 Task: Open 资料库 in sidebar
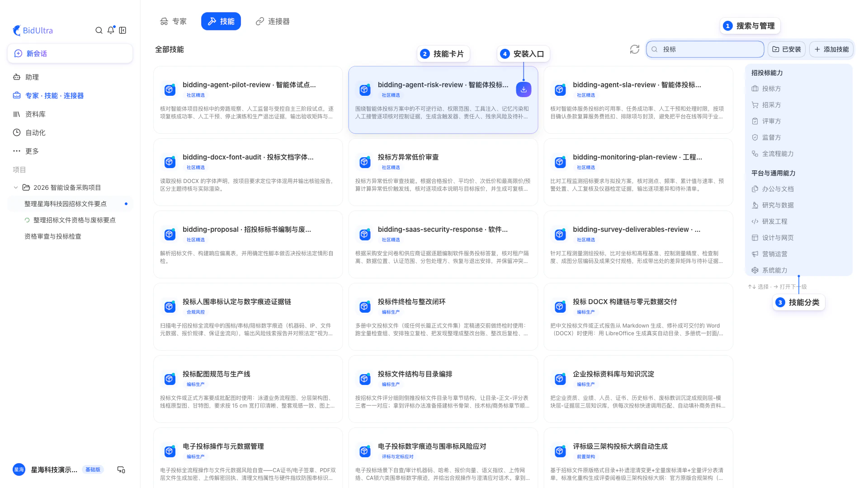[70, 114]
